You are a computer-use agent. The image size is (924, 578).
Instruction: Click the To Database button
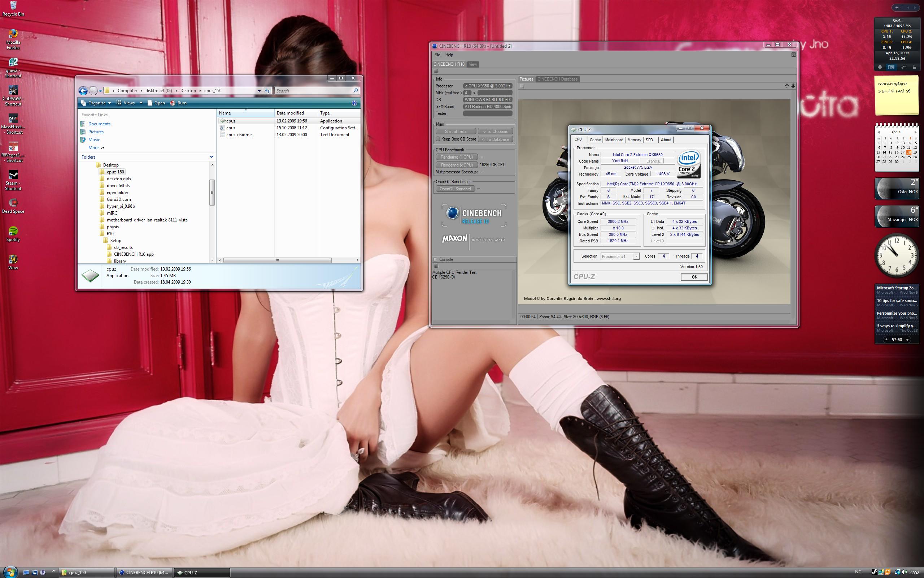(x=495, y=139)
